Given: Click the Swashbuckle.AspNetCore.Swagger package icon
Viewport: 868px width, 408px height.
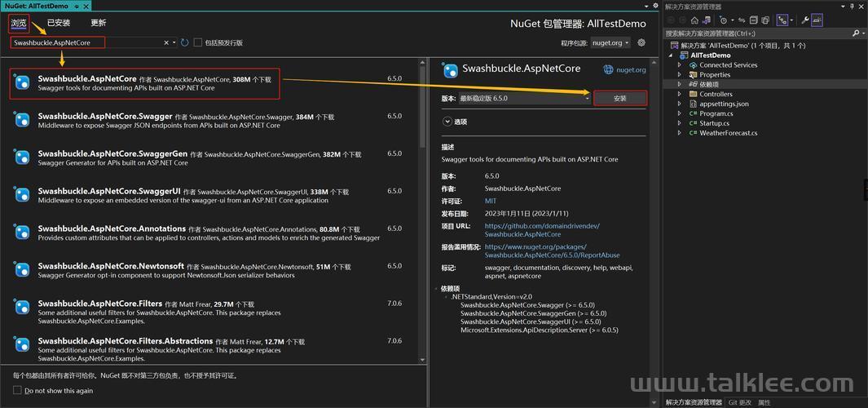Looking at the screenshot, I should pyautogui.click(x=22, y=120).
